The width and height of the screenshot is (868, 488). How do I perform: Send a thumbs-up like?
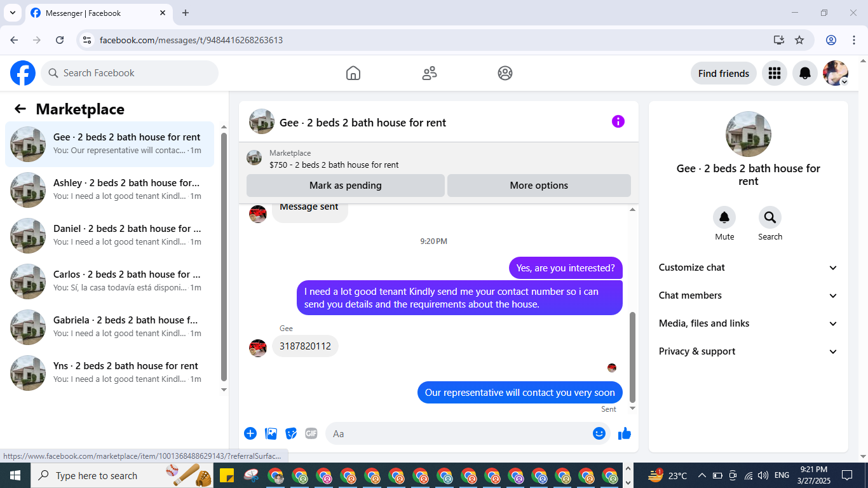(625, 433)
